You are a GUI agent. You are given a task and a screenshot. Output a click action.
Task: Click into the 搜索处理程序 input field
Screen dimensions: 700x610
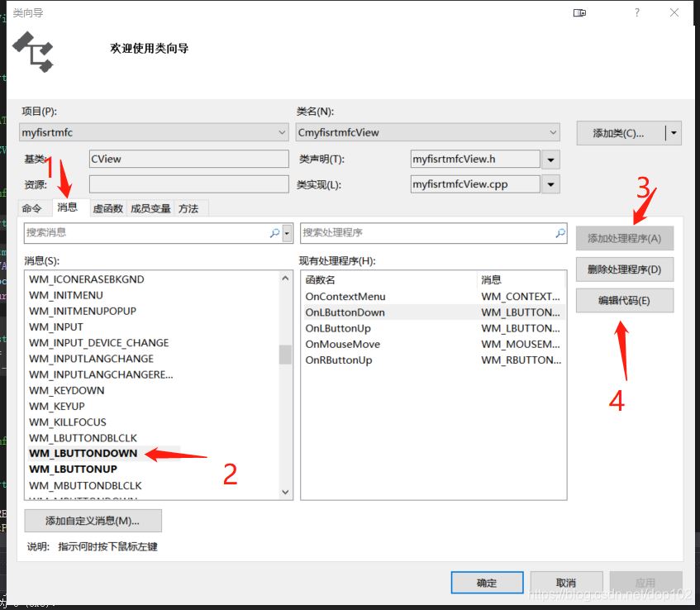(x=427, y=233)
